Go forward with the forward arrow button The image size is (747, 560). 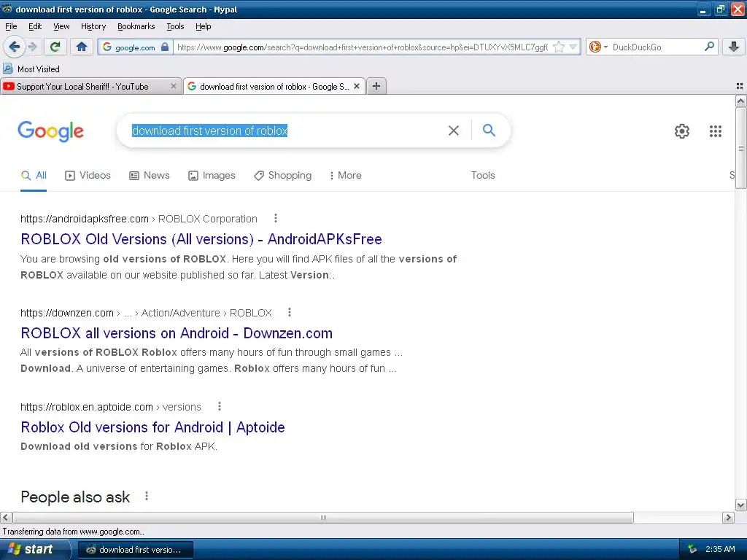(32, 47)
